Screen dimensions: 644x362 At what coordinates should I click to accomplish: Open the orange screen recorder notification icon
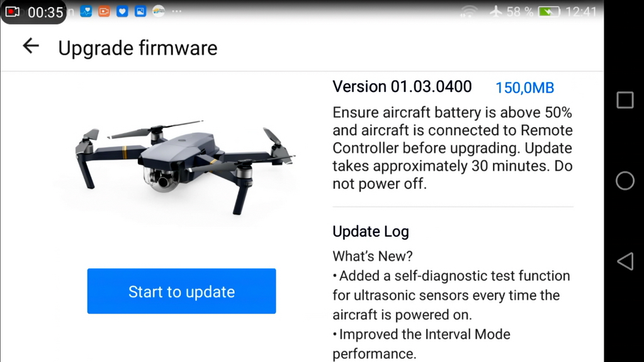click(104, 11)
